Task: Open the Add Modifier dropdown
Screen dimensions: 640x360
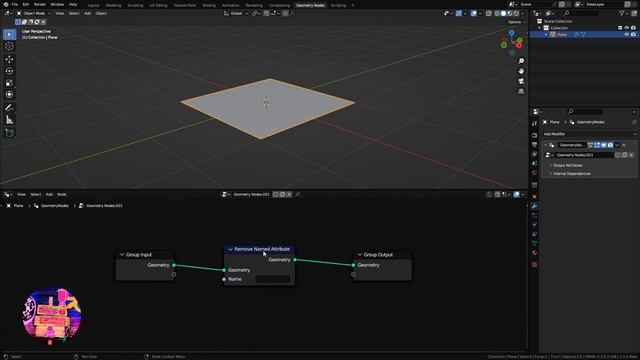Action: (x=589, y=134)
